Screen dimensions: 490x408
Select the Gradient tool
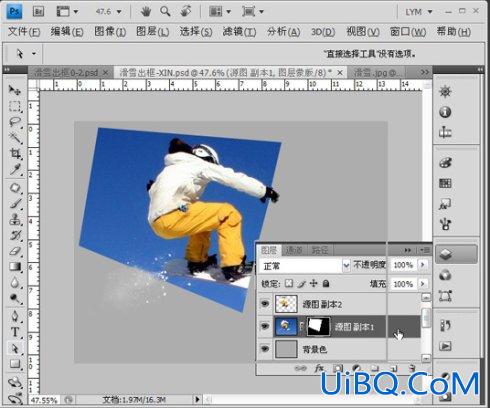[15, 267]
